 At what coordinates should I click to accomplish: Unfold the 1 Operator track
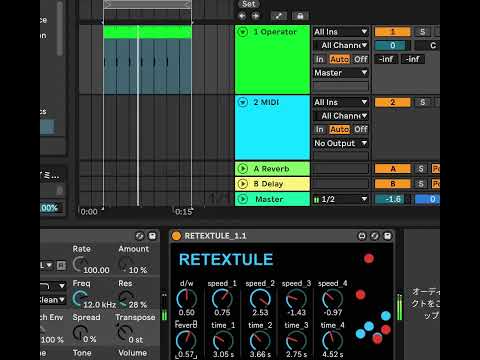[243, 32]
